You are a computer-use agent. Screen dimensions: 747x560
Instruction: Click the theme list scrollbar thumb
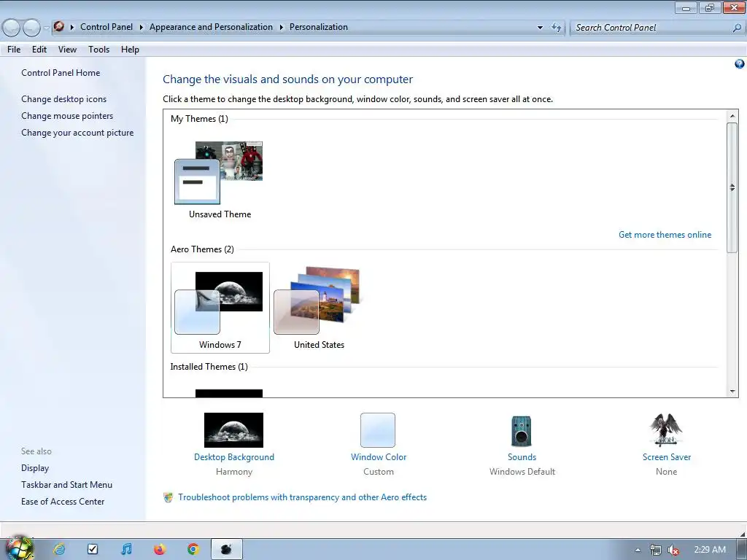pyautogui.click(x=732, y=187)
